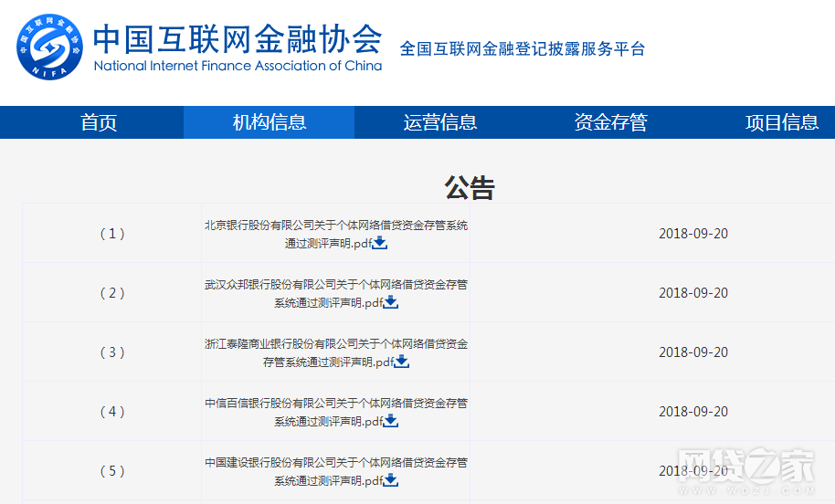Open the 机构信息 navigation tab
The height and width of the screenshot is (504, 835).
tap(269, 122)
